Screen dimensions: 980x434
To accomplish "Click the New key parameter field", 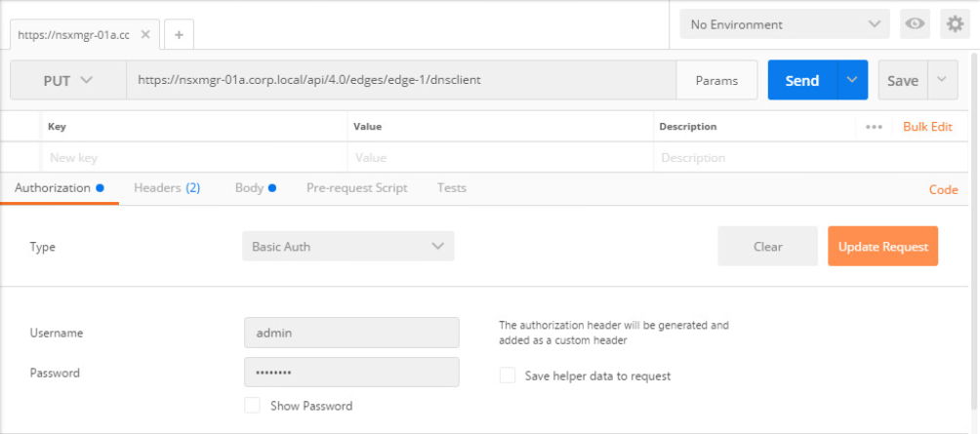I will pos(194,157).
